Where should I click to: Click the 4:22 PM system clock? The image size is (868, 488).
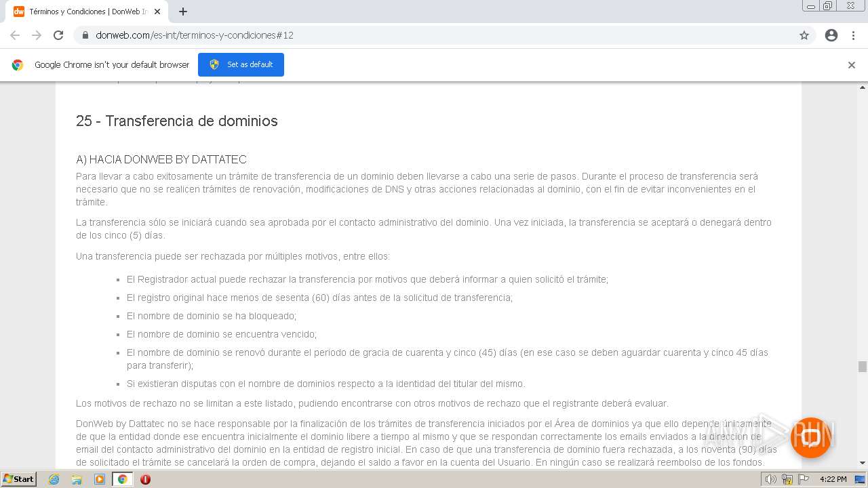click(x=833, y=479)
